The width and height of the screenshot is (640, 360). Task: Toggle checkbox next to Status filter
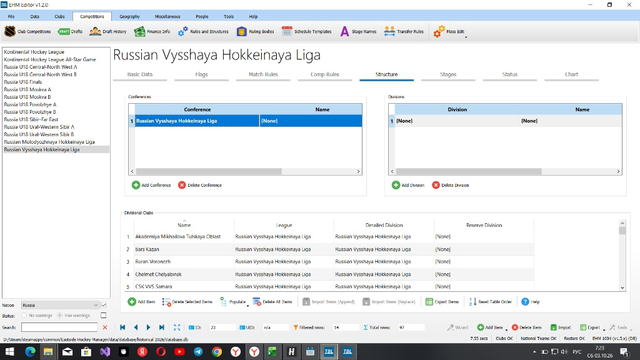[104, 316]
